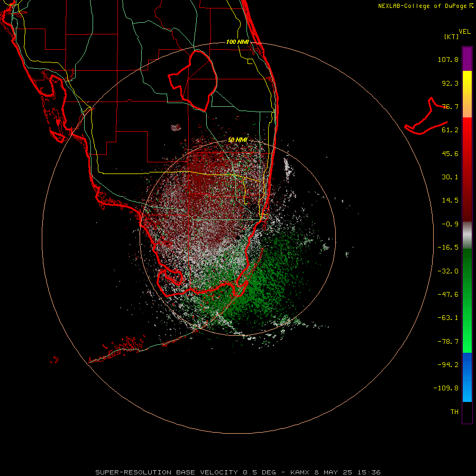Click the -32.0 legend value
The width and height of the screenshot is (476, 476).
pos(448,271)
